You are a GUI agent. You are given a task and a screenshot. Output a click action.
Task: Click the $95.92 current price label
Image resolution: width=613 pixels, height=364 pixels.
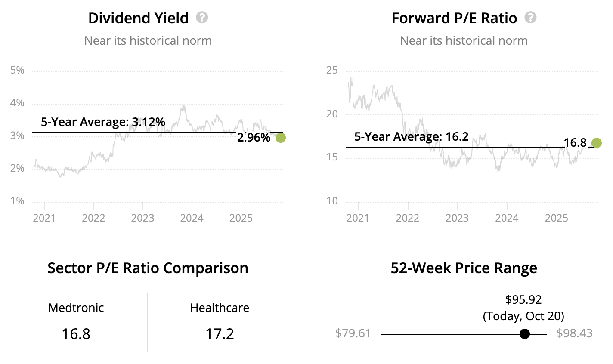(523, 299)
